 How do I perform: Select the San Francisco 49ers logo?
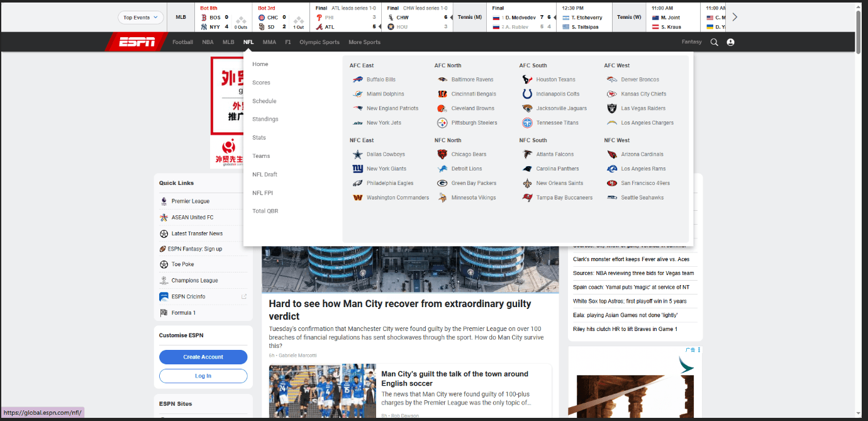pos(612,183)
